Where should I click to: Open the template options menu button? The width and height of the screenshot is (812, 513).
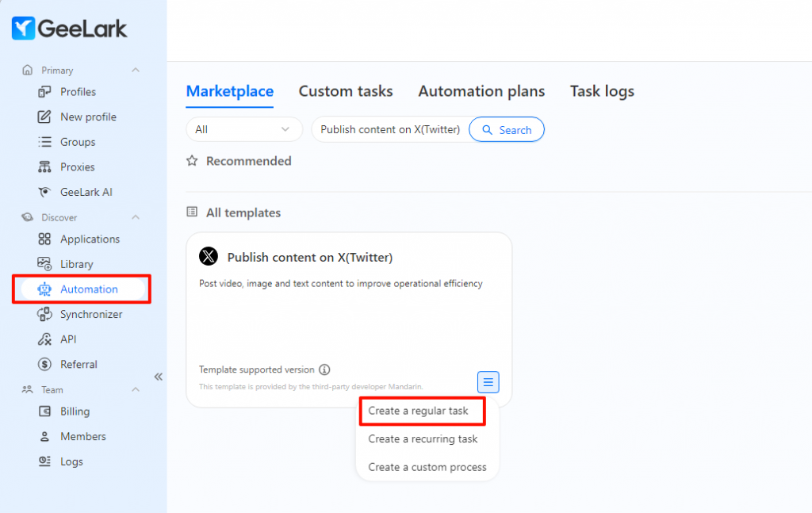[488, 382]
